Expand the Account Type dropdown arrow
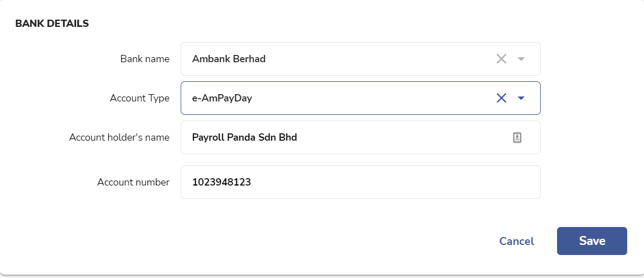This screenshot has width=644, height=278. (x=521, y=98)
